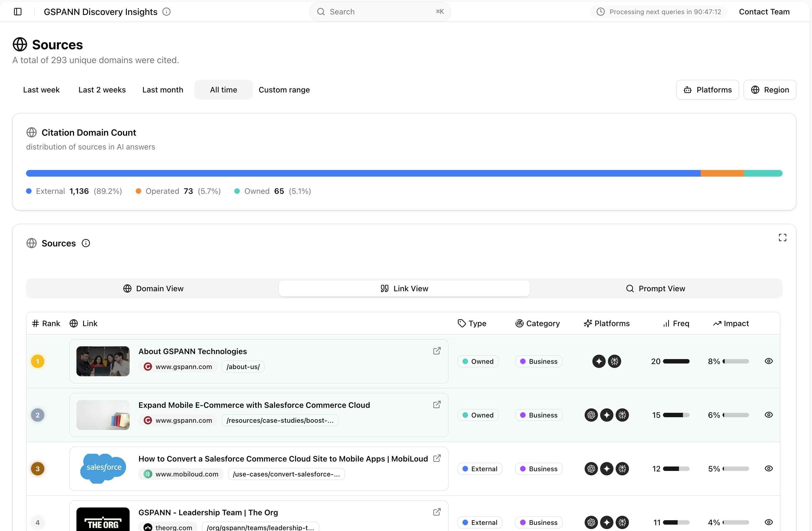Choose Custom range option
Image resolution: width=812 pixels, height=531 pixels.
tap(284, 90)
